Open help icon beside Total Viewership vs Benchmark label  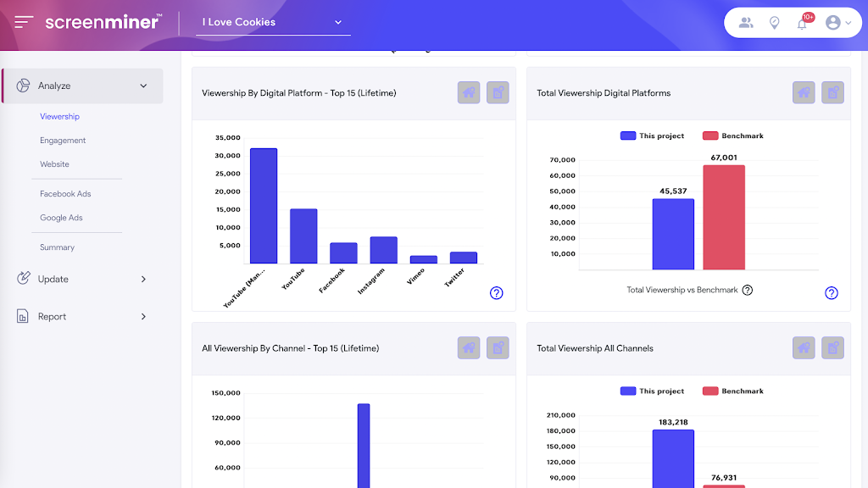point(748,290)
